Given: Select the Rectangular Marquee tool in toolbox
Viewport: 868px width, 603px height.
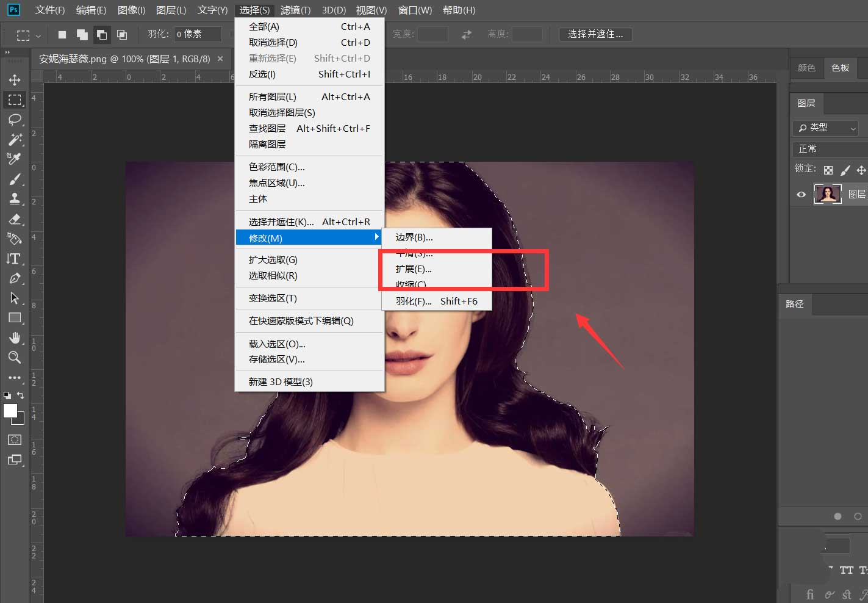Looking at the screenshot, I should point(15,99).
